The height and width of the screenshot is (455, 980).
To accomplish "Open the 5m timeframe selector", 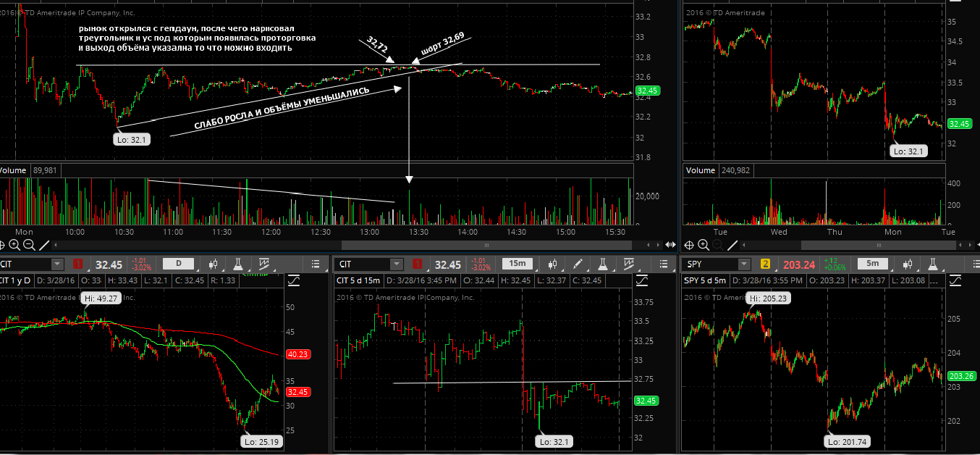I will click(x=873, y=264).
